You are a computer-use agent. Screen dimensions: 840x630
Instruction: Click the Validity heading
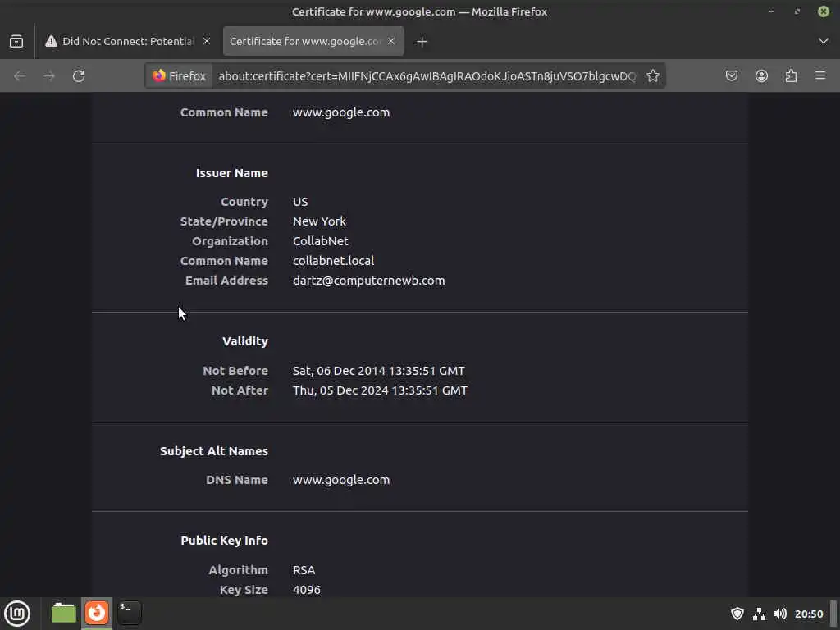[x=245, y=341]
